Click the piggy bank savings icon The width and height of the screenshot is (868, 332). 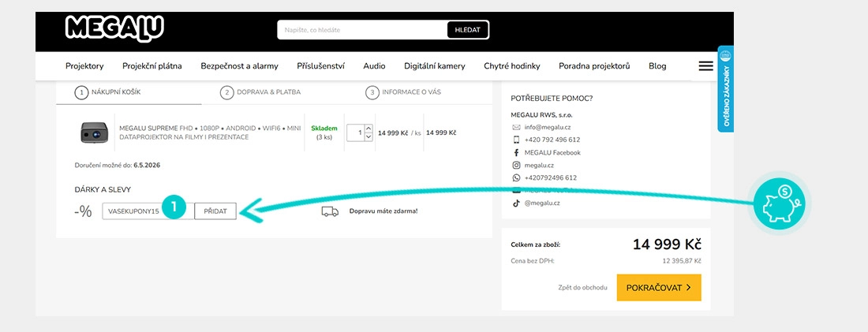pos(780,203)
